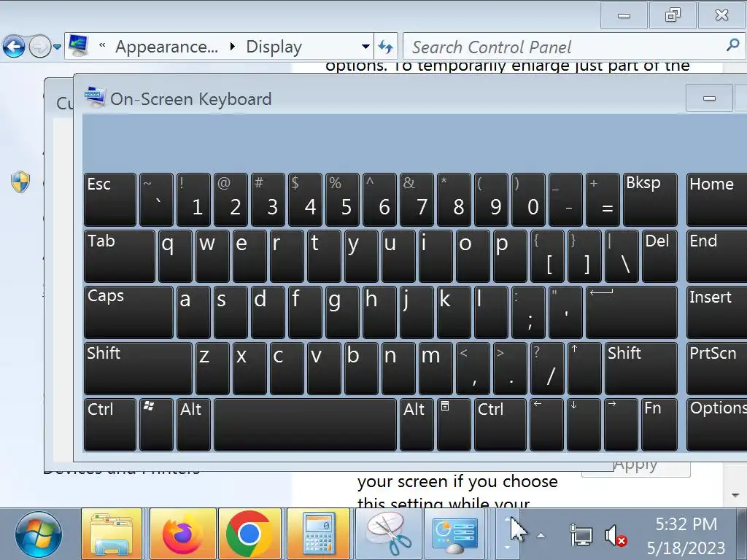Tap the number 5 key

tap(343, 200)
